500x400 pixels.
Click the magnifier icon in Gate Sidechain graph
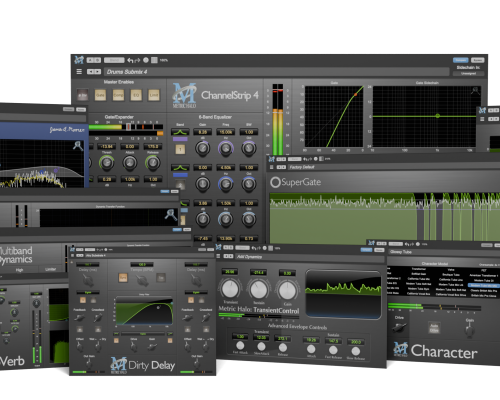(x=475, y=91)
